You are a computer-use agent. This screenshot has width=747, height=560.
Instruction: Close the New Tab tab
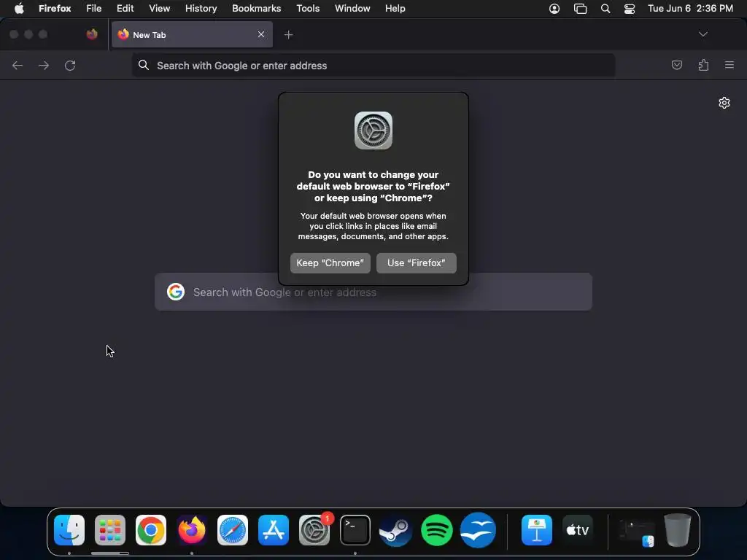[261, 34]
